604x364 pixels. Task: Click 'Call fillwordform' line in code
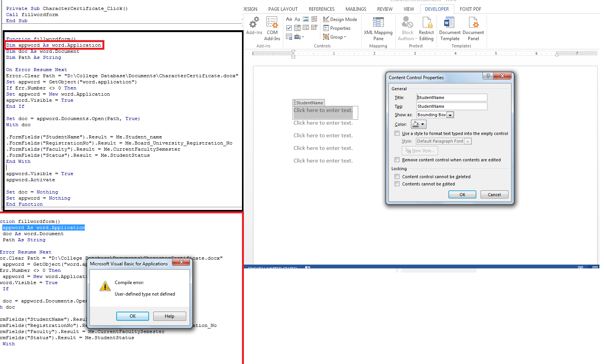click(x=32, y=15)
